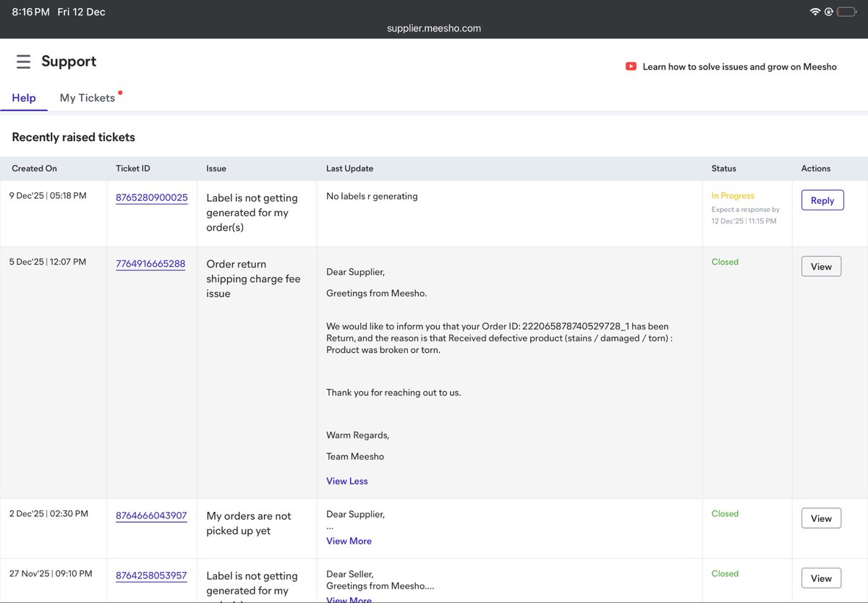Image resolution: width=868 pixels, height=603 pixels.
Task: Open the hamburger navigation menu
Action: pos(23,62)
